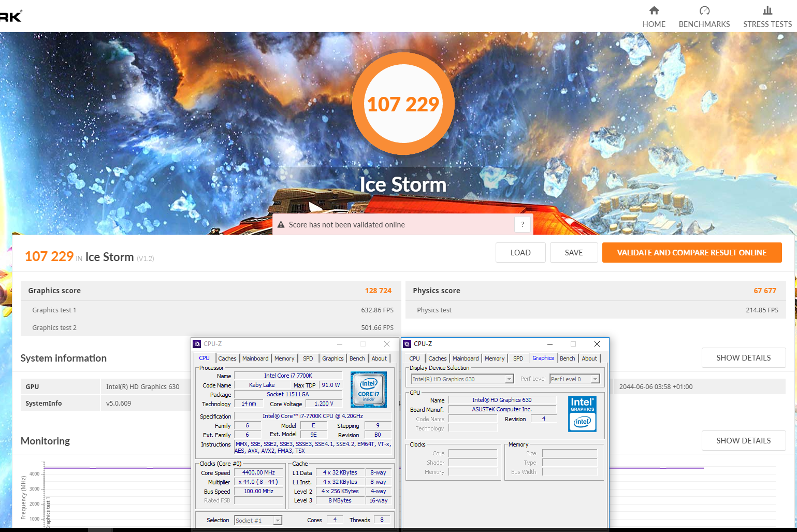This screenshot has height=532, width=797.
Task: Click the Specification field for i7-7700K @ 4.20GHz
Action: point(313,416)
